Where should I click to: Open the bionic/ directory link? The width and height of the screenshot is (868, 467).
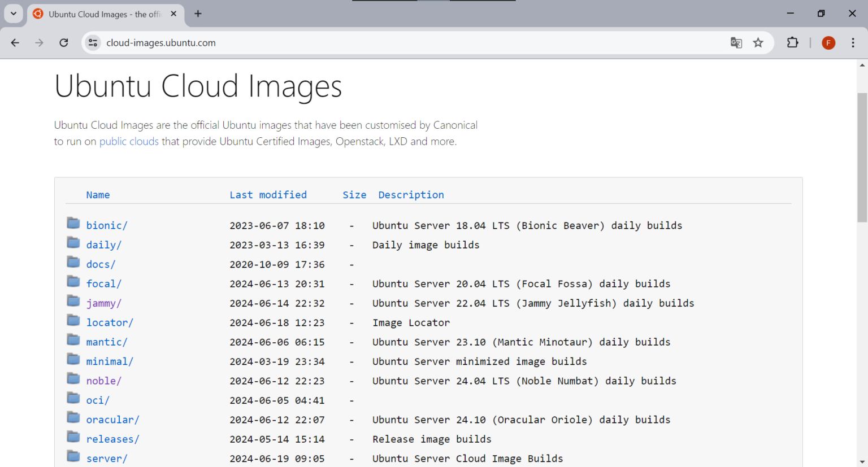[107, 225]
